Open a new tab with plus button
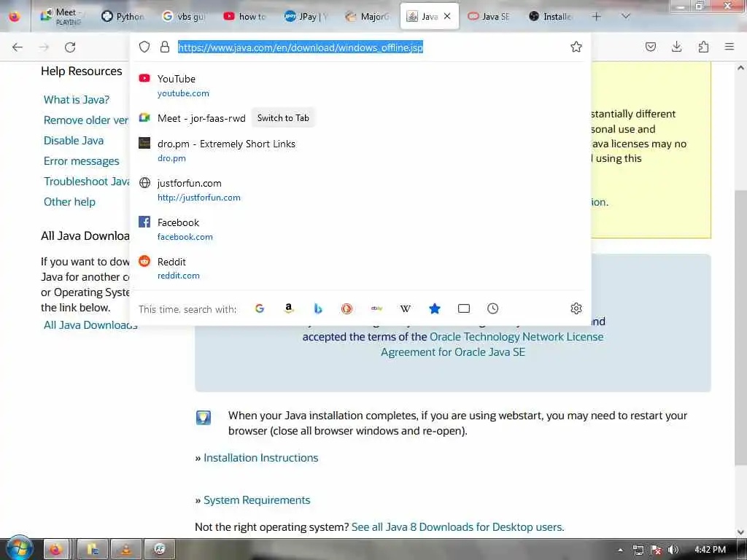 click(x=596, y=16)
